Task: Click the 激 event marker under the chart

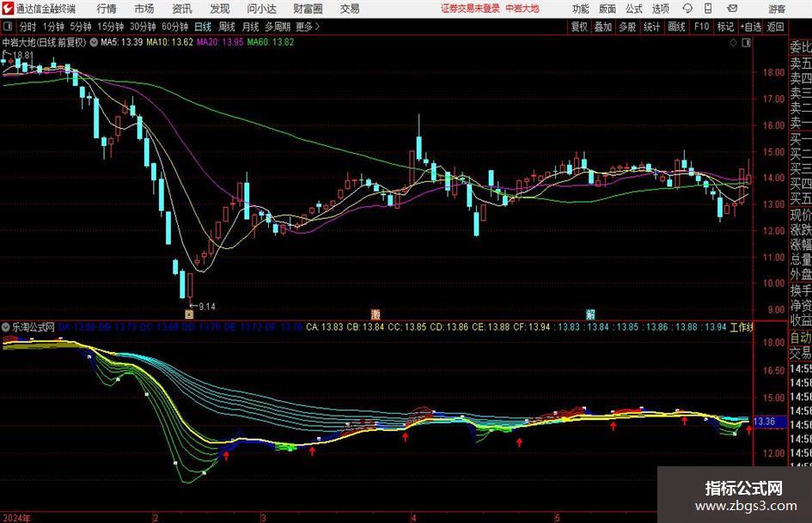Action: click(x=375, y=313)
